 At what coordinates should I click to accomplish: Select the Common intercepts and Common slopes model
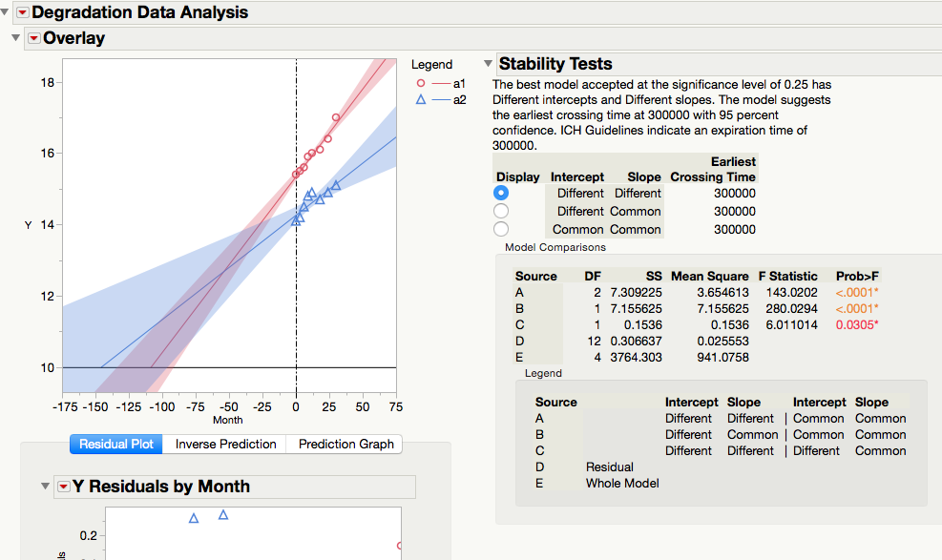[x=500, y=228]
